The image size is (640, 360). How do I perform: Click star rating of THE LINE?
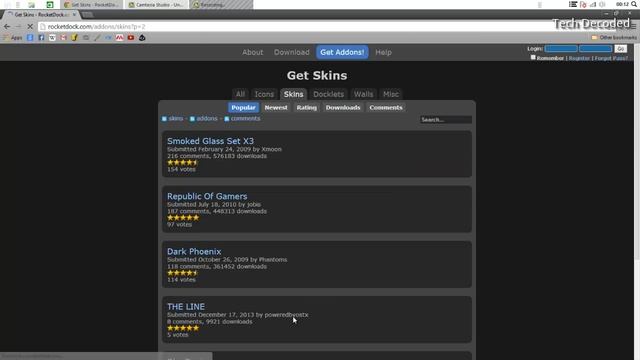(183, 328)
